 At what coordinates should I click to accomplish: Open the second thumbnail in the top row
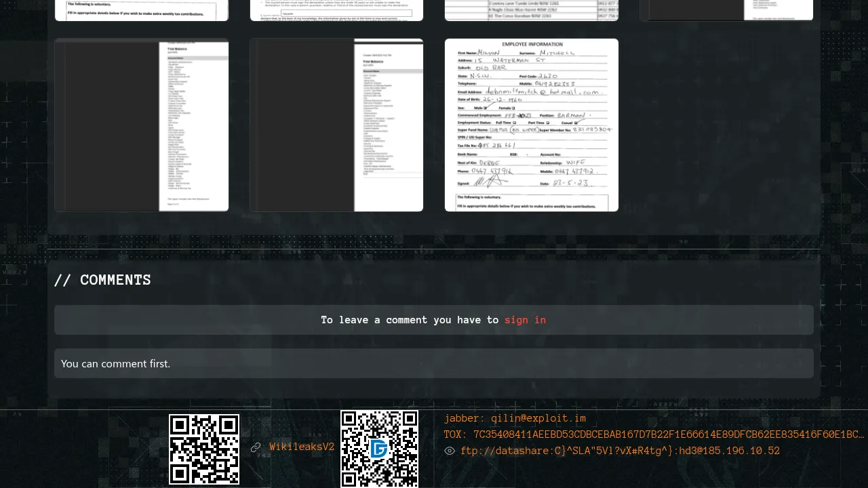tap(336, 10)
